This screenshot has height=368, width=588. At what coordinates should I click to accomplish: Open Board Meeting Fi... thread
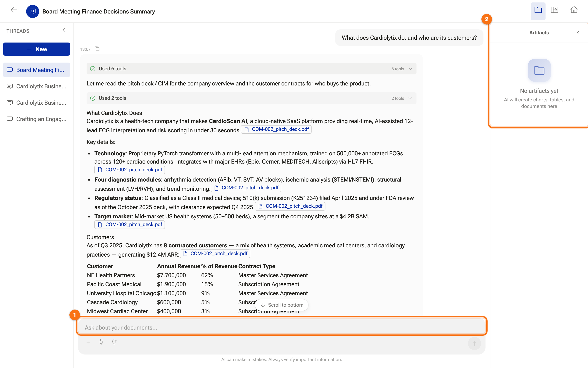[37, 70]
